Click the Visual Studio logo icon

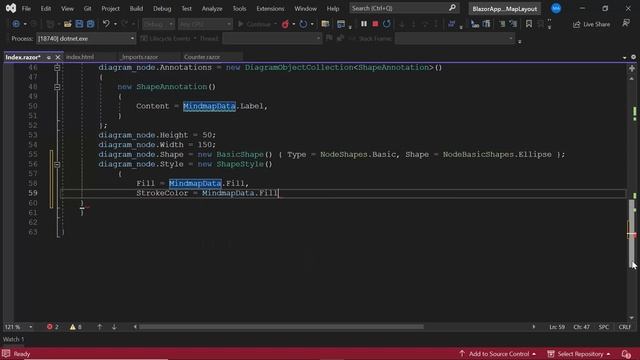[x=11, y=8]
